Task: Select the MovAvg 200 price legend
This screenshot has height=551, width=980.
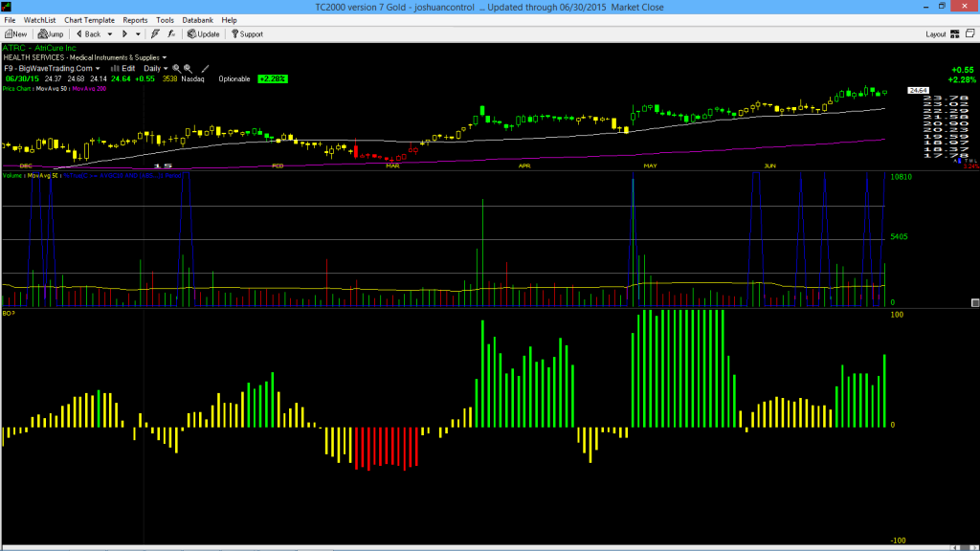Action: (x=89, y=89)
